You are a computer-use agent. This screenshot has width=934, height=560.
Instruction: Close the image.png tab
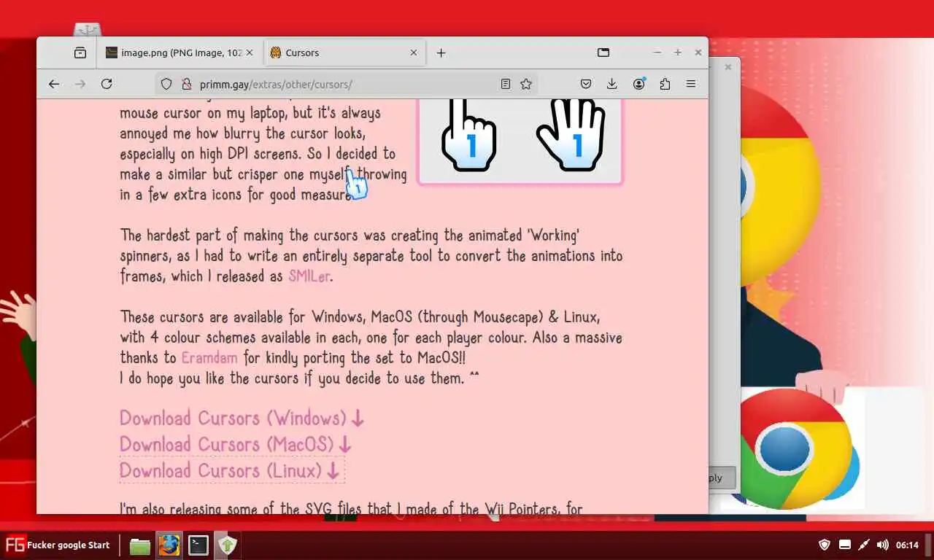pyautogui.click(x=250, y=52)
